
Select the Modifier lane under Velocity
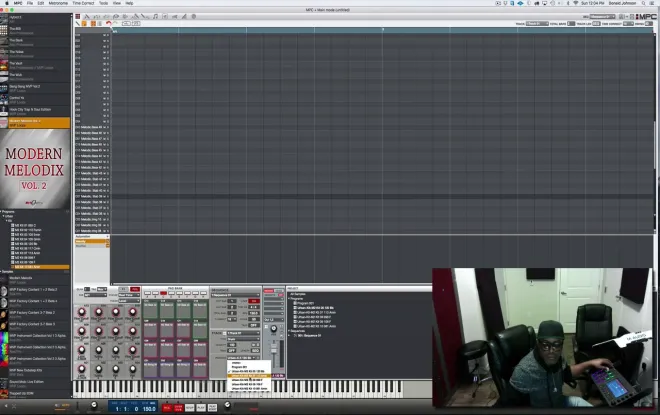point(90,246)
